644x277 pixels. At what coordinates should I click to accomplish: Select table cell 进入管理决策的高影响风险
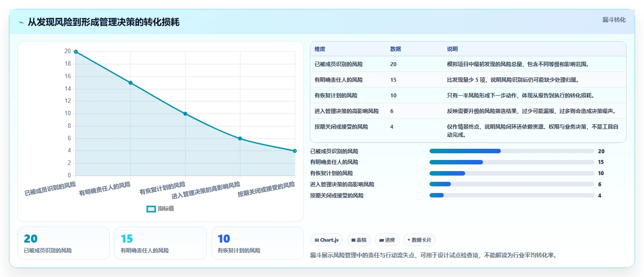[x=347, y=111]
